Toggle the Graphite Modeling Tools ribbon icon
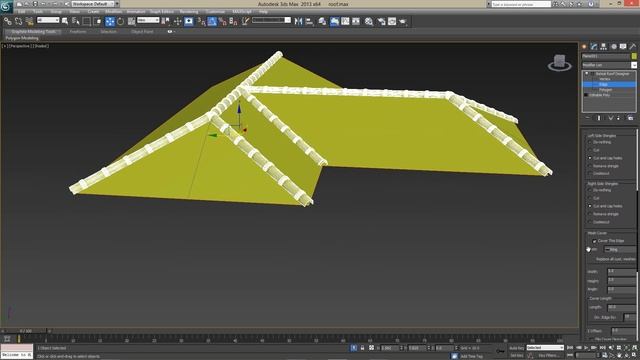 point(334,21)
